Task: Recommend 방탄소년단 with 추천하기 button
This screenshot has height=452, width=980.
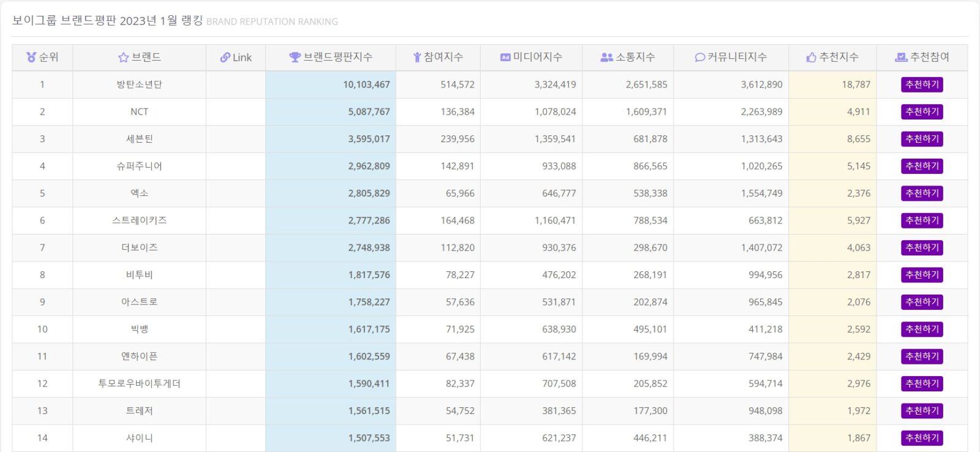Action: click(922, 85)
